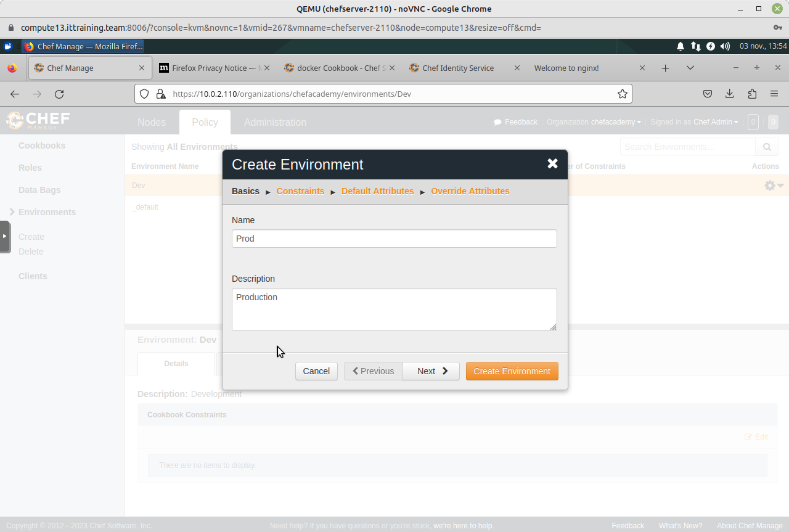Open the Chef Admin user dropdown
The height and width of the screenshot is (532, 789).
pyautogui.click(x=694, y=122)
